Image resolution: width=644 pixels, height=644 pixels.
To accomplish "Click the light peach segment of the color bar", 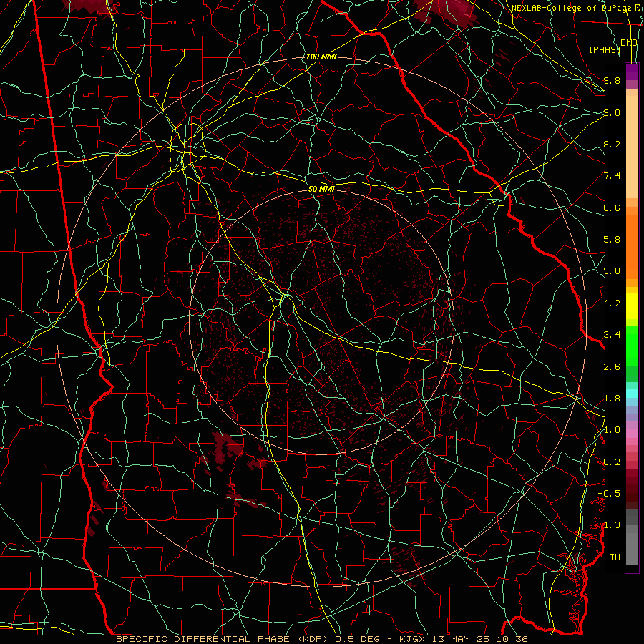I will (632, 148).
